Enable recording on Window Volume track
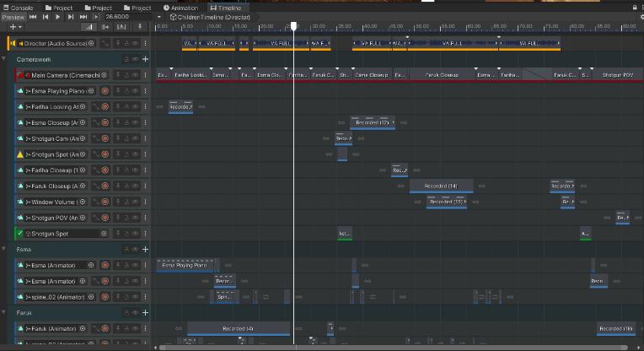 [x=105, y=202]
